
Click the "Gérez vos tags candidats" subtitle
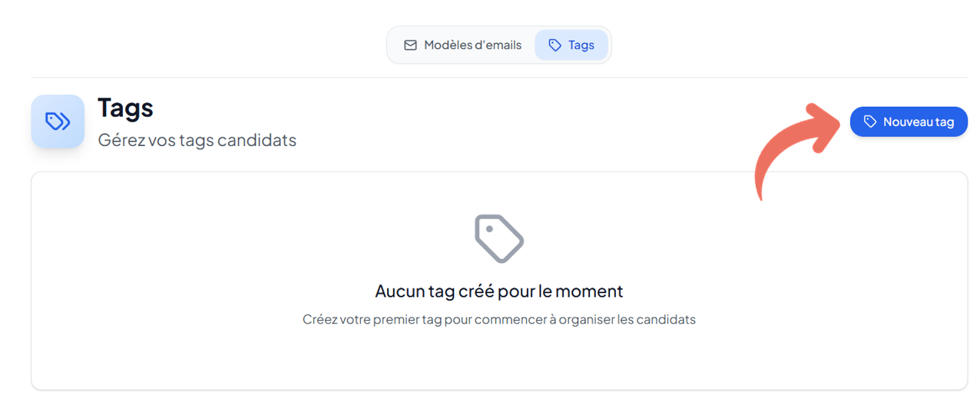[197, 140]
